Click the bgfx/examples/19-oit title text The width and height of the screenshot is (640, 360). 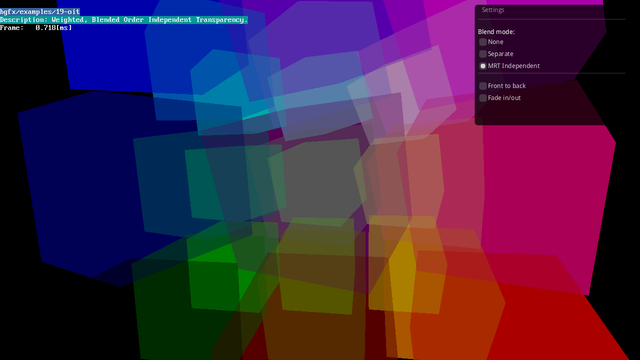click(x=40, y=12)
